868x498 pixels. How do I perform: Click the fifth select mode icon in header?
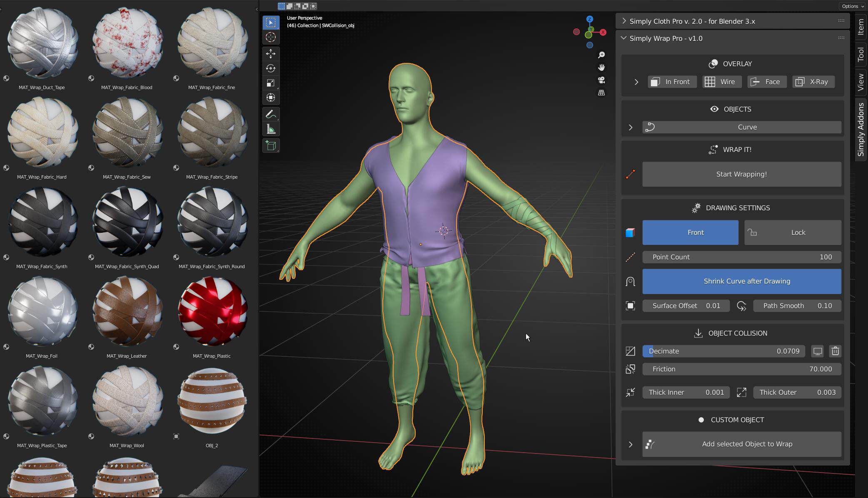point(313,6)
